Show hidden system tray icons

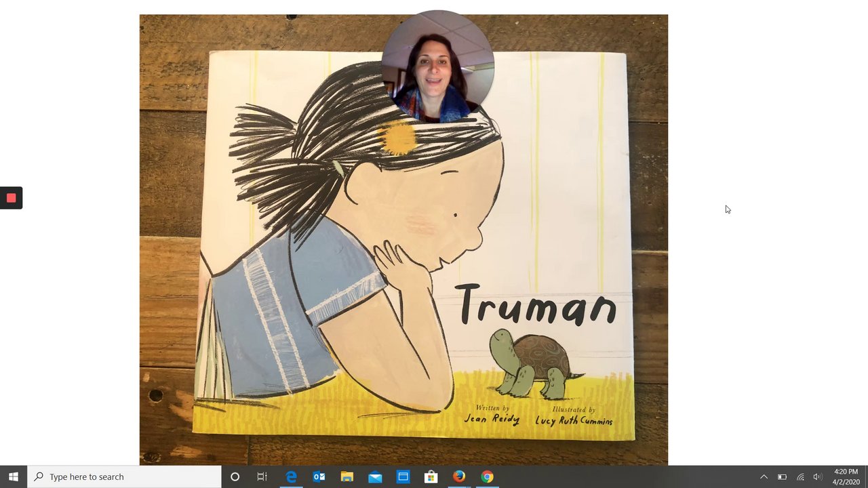point(764,476)
